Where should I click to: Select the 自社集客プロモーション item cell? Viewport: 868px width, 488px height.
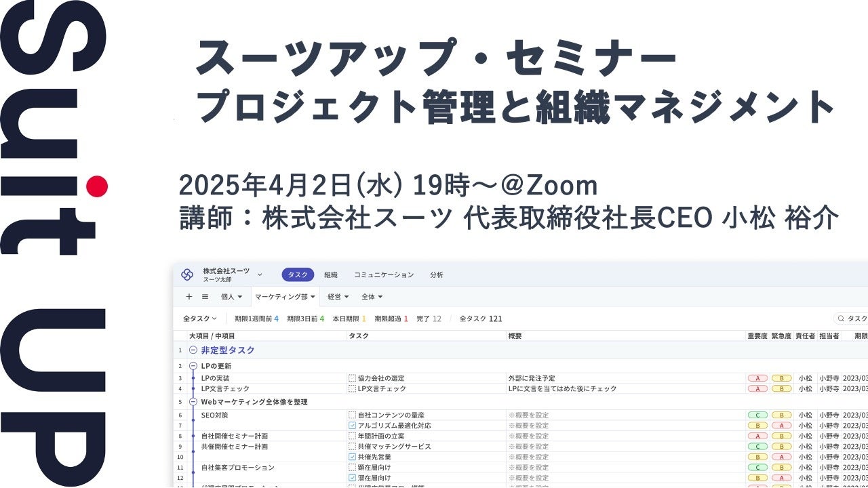238,468
